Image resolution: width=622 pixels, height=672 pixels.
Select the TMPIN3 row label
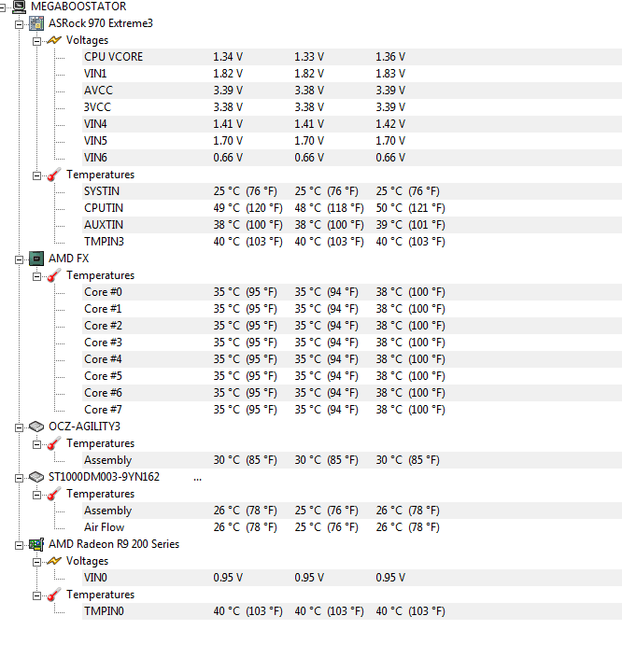104,242
